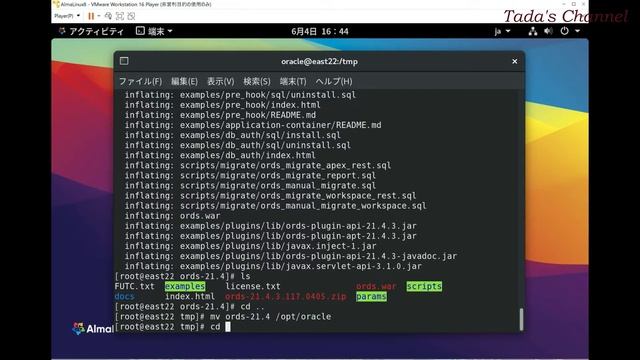Click the license.txt file name

pos(253,286)
